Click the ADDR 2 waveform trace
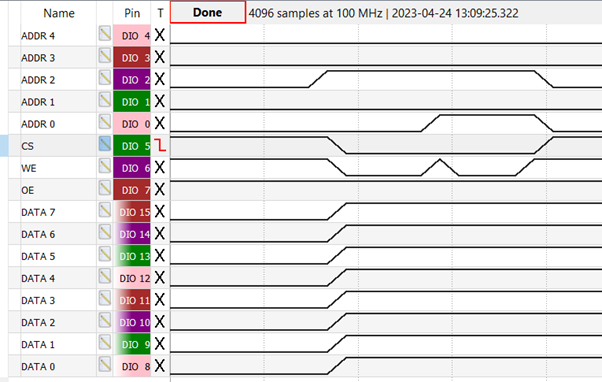This screenshot has width=602, height=382. (x=386, y=79)
